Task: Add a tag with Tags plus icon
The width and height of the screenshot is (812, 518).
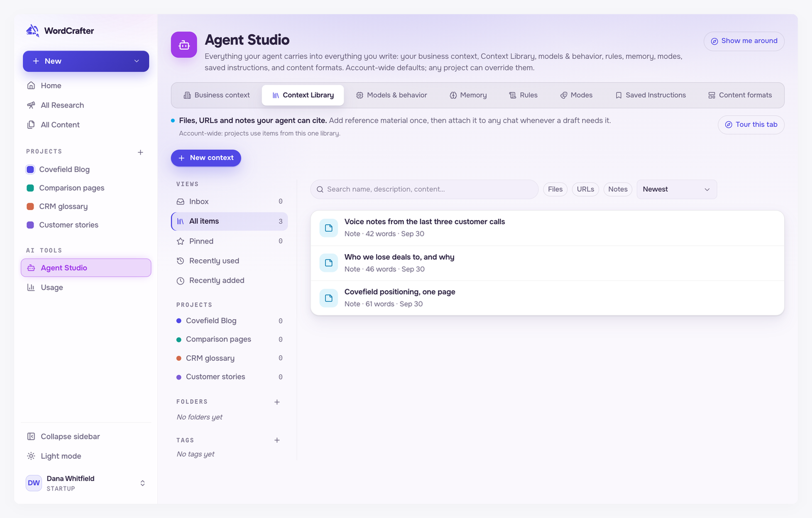Action: (277, 440)
